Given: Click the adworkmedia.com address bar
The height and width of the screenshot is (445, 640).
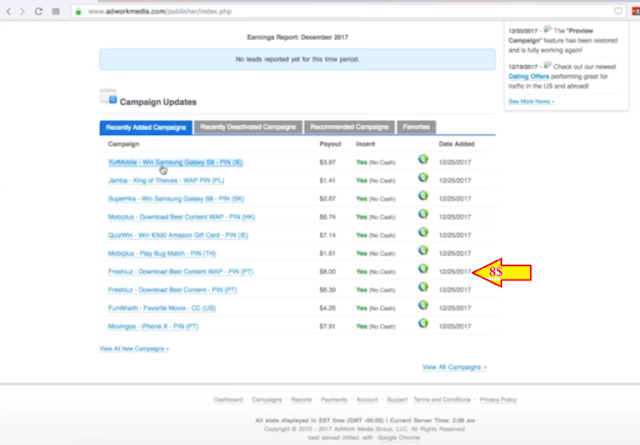Looking at the screenshot, I should [x=347, y=11].
